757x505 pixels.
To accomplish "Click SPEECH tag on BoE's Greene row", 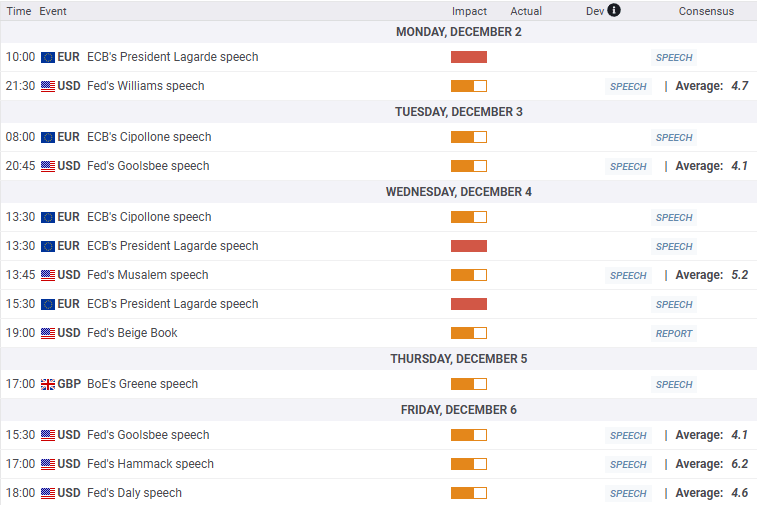I will (x=674, y=385).
